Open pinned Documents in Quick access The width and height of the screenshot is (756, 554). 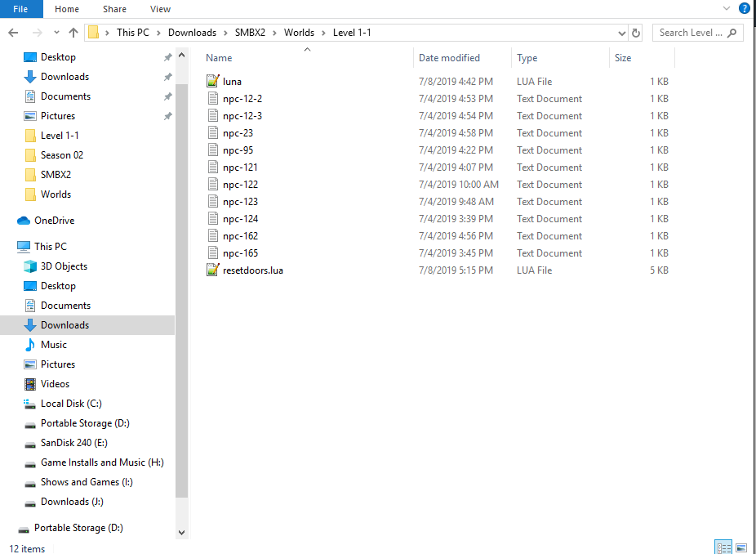pyautogui.click(x=65, y=96)
